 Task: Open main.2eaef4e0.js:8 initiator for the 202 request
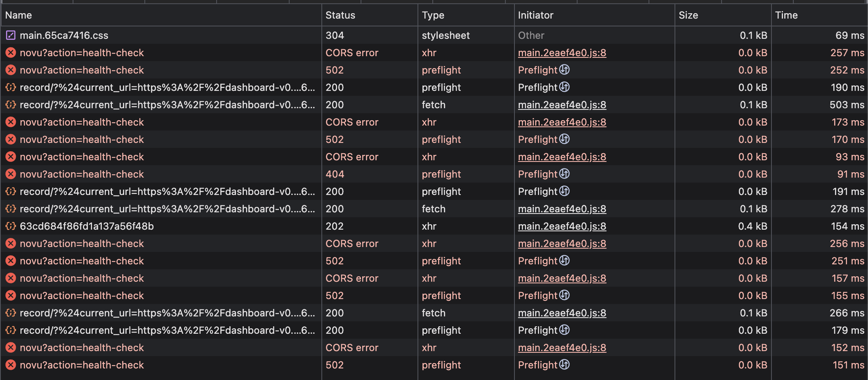[x=562, y=226]
